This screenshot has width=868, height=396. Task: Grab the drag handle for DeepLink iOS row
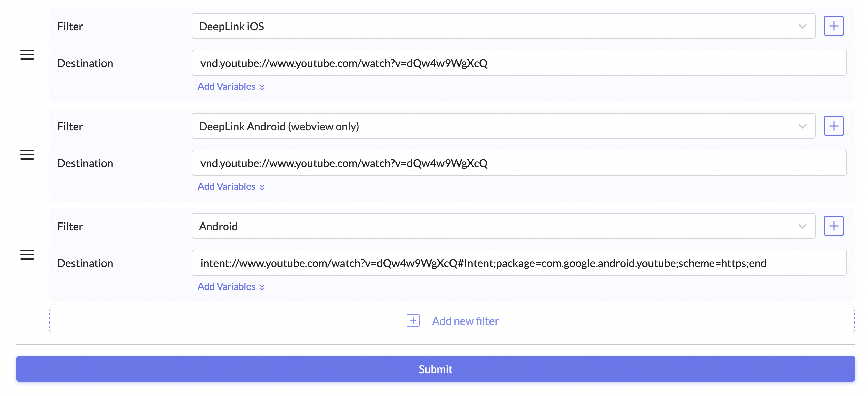[x=27, y=55]
